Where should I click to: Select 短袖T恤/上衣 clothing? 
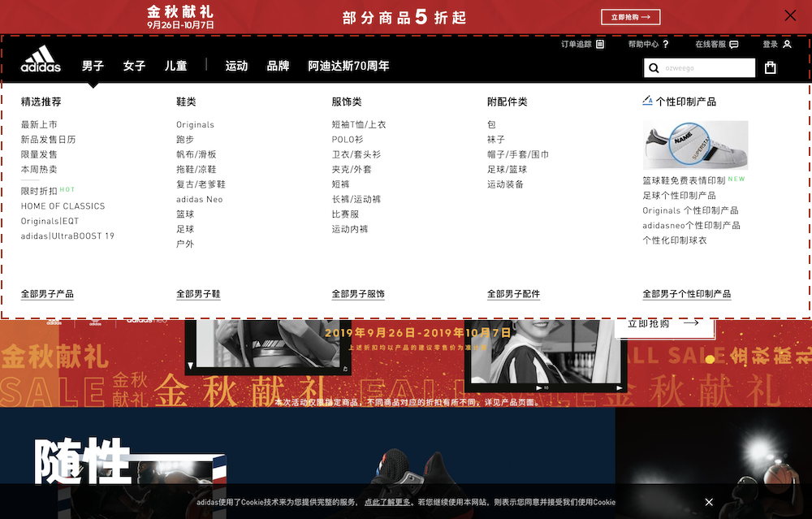point(359,124)
